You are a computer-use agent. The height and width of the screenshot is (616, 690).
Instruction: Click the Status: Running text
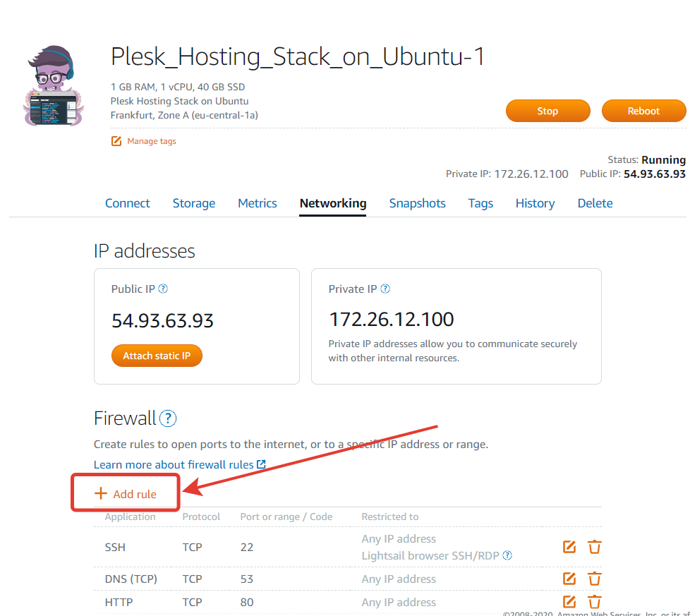coord(646,159)
